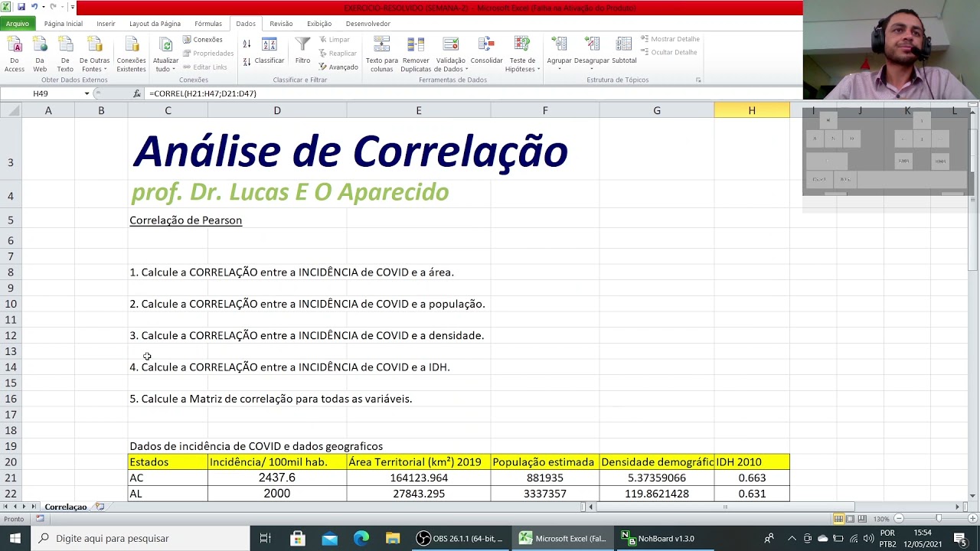Toggle the Filtro funnel button
Image resolution: width=980 pixels, height=551 pixels.
pyautogui.click(x=302, y=51)
